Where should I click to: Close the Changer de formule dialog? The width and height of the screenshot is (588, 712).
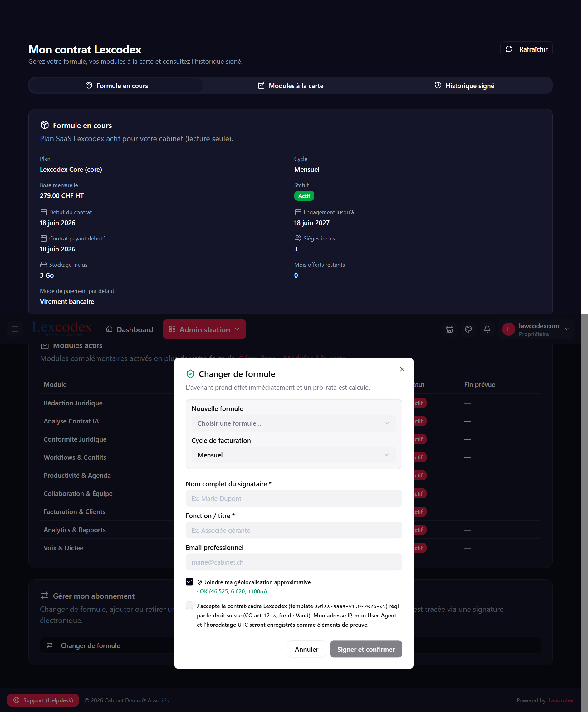[x=402, y=369]
